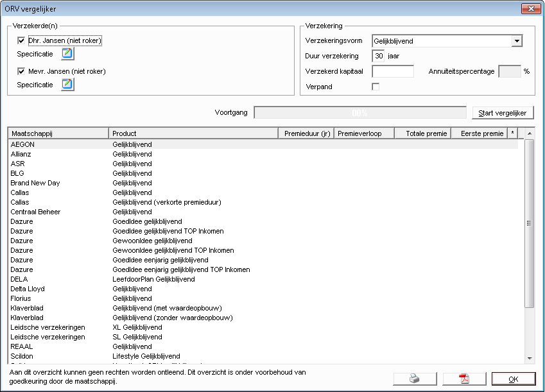The width and height of the screenshot is (545, 392).
Task: Open the Verzekeringsvorm dropdown
Action: point(517,41)
